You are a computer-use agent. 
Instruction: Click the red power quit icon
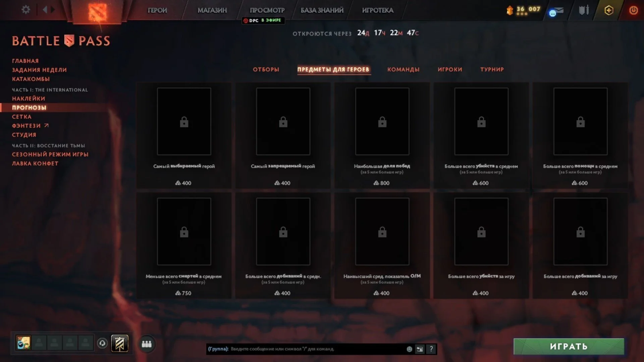pyautogui.click(x=633, y=10)
